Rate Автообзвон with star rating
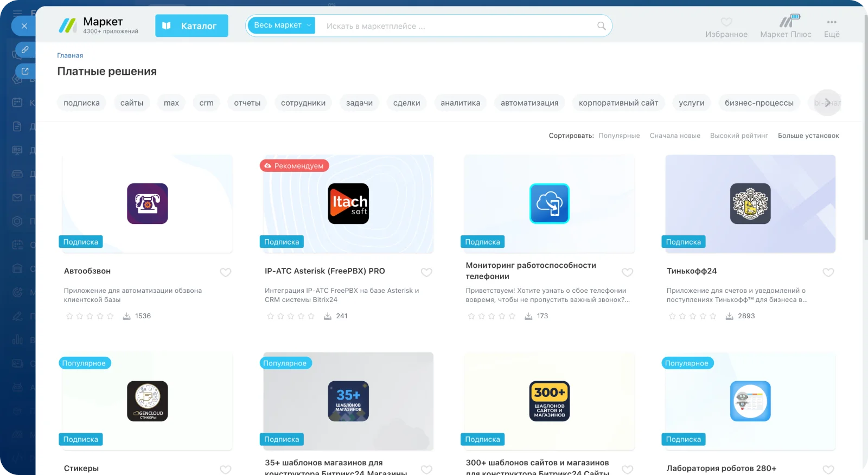 tap(90, 316)
